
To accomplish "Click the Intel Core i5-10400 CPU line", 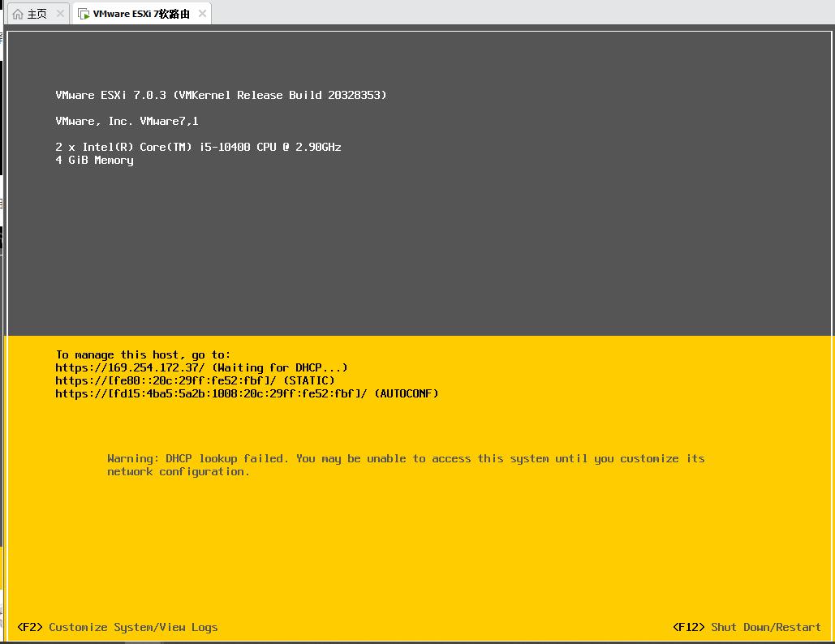I will (198, 147).
